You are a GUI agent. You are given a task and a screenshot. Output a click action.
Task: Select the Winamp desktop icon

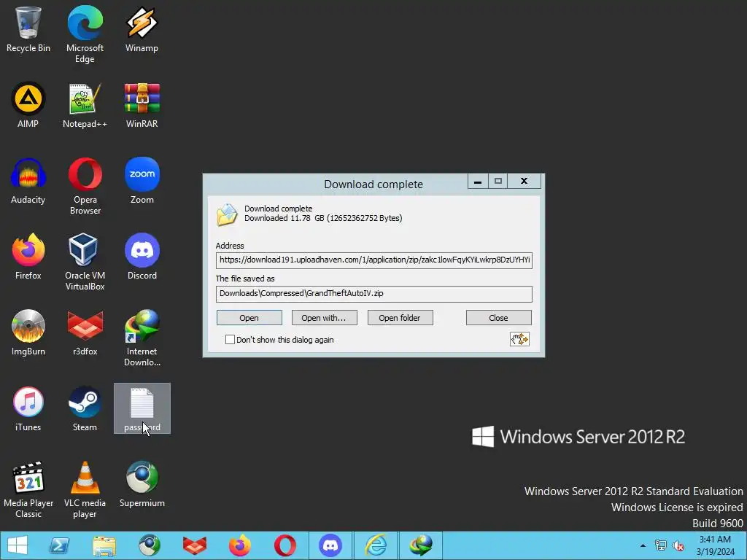pyautogui.click(x=142, y=28)
